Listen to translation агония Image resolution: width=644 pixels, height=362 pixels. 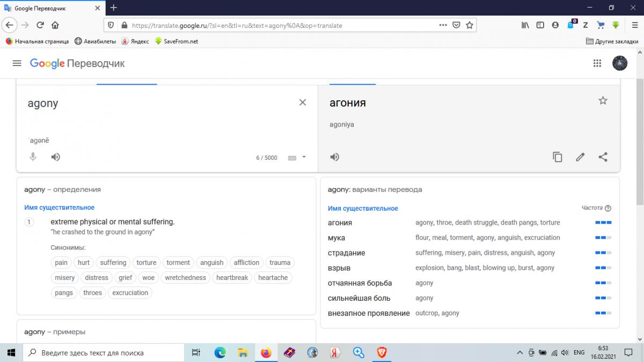tap(335, 157)
